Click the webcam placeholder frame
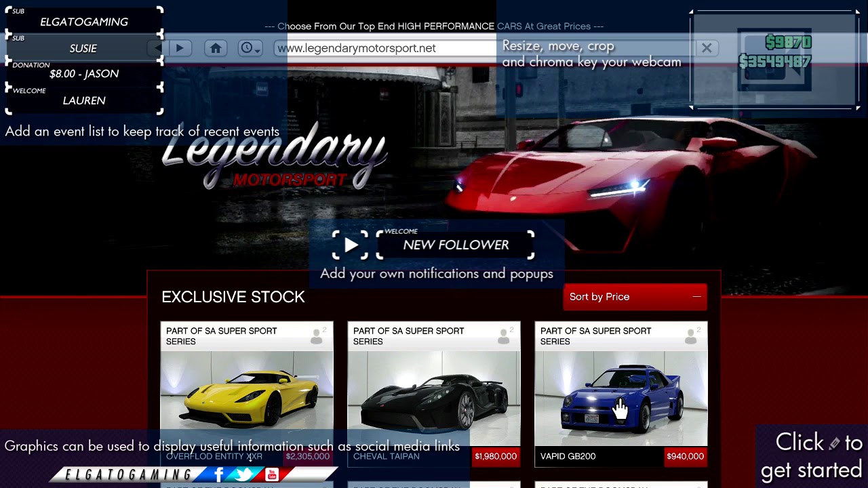868x488 pixels. tap(774, 60)
